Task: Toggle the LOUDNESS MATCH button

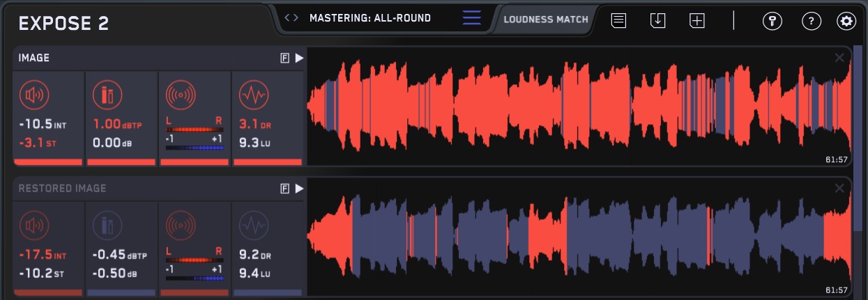Action: (x=546, y=19)
